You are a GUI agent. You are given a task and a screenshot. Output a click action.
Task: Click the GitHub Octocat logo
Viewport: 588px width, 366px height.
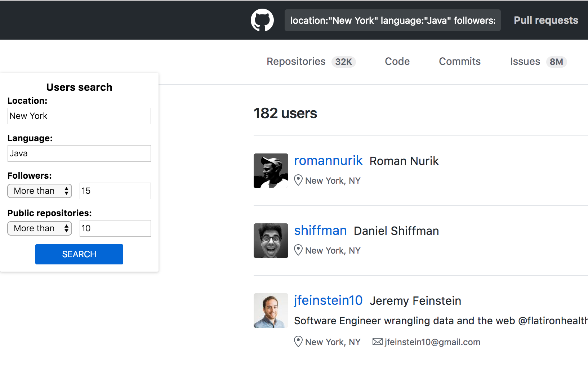pos(262,20)
